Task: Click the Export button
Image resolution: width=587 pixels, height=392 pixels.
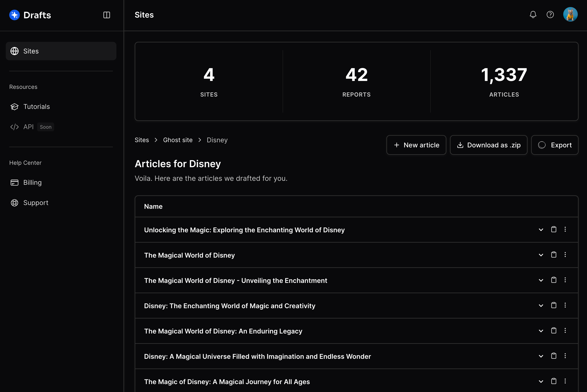Action: [555, 145]
